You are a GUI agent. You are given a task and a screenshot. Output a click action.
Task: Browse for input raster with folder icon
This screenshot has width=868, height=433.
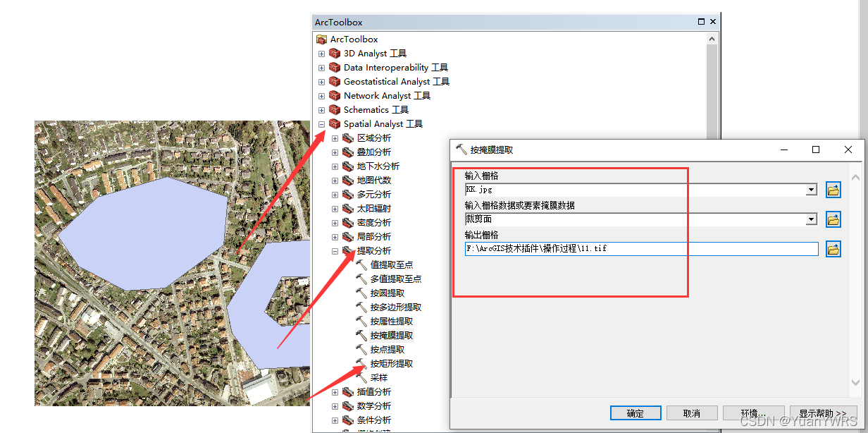pos(833,190)
